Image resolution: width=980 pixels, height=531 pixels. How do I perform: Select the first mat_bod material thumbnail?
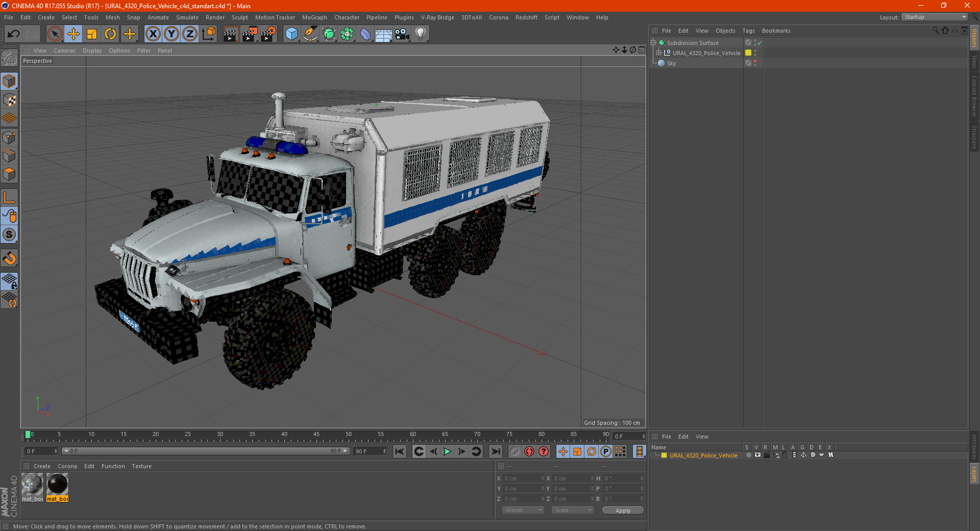32,487
